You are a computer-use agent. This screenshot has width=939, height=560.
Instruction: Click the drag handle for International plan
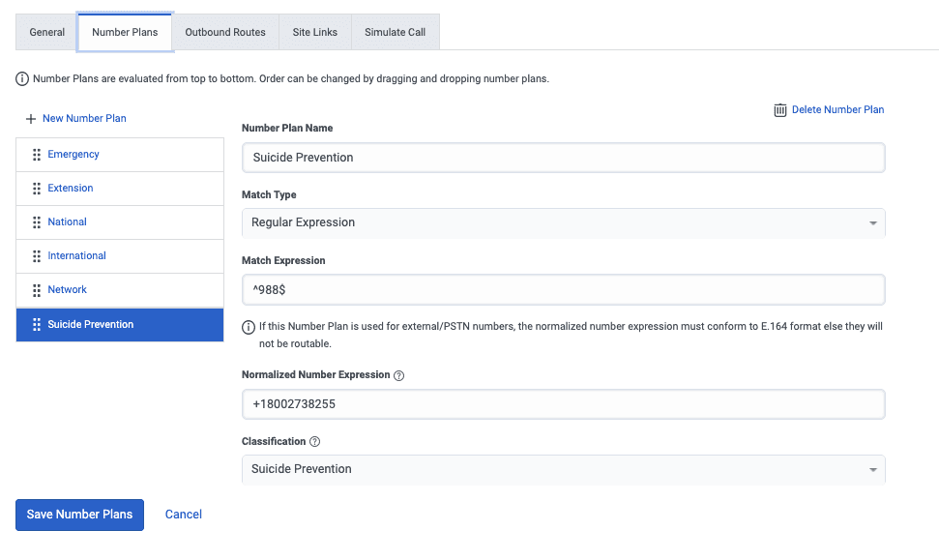[37, 256]
